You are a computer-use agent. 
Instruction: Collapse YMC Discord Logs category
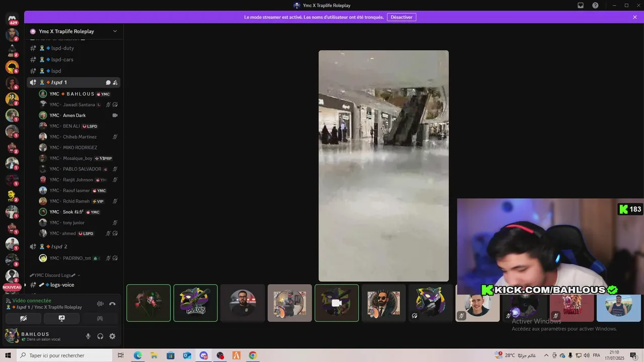pyautogui.click(x=55, y=275)
